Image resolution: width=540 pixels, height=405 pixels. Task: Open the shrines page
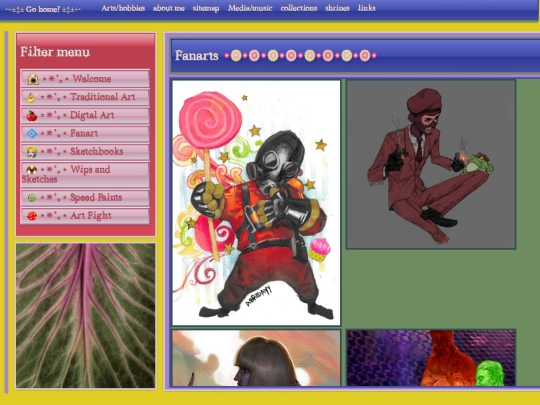pyautogui.click(x=338, y=8)
